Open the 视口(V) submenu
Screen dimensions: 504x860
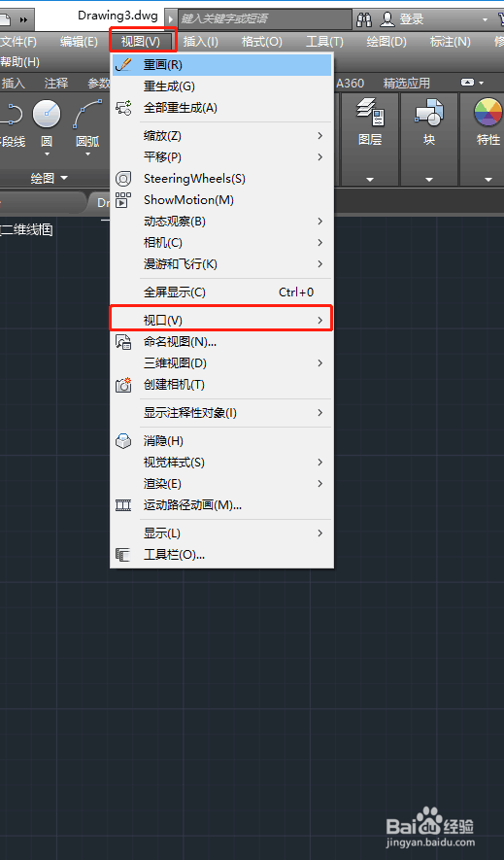point(221,321)
